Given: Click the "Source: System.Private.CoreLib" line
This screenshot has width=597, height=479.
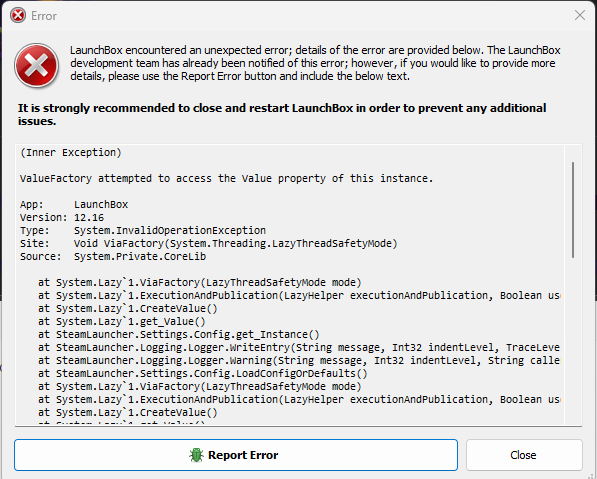Looking at the screenshot, I should click(113, 256).
